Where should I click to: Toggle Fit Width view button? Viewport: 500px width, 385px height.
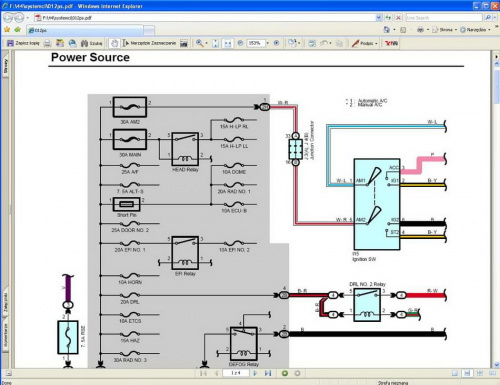228,43
